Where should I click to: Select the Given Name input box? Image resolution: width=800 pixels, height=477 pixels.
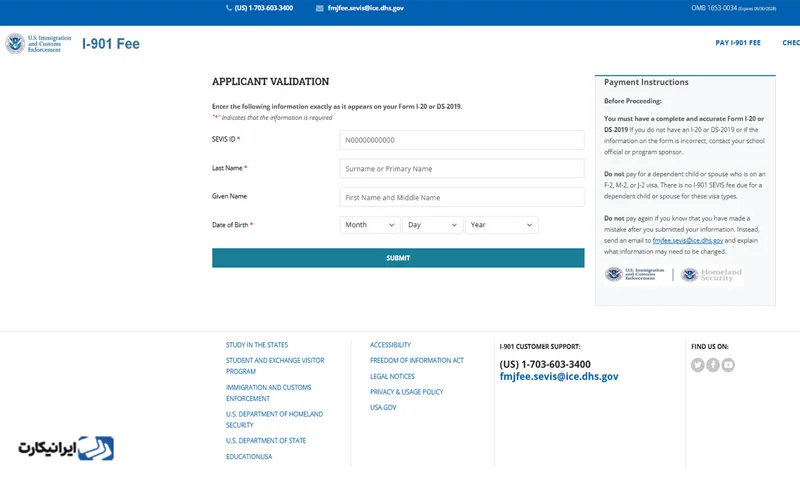[462, 197]
